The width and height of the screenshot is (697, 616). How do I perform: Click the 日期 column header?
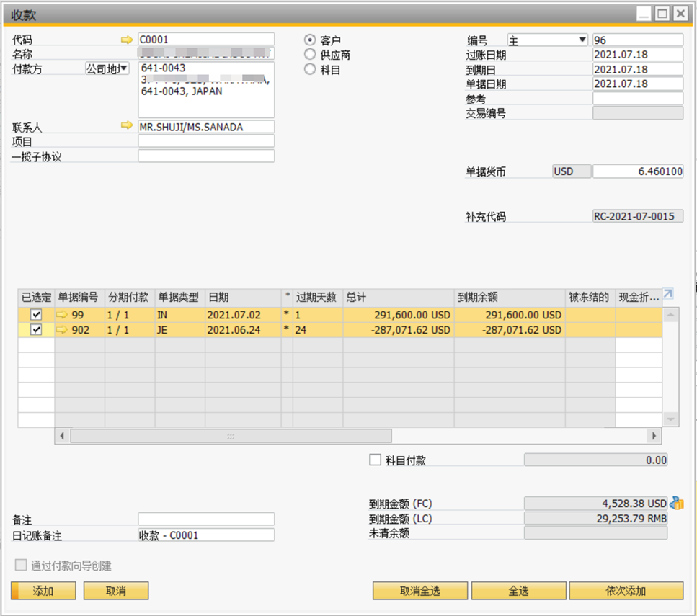click(243, 298)
